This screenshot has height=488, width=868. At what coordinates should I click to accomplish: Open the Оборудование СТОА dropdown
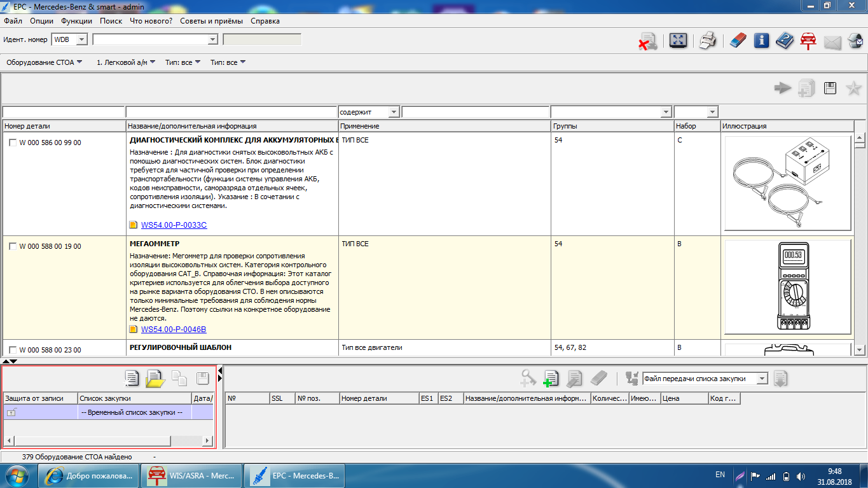pos(45,62)
